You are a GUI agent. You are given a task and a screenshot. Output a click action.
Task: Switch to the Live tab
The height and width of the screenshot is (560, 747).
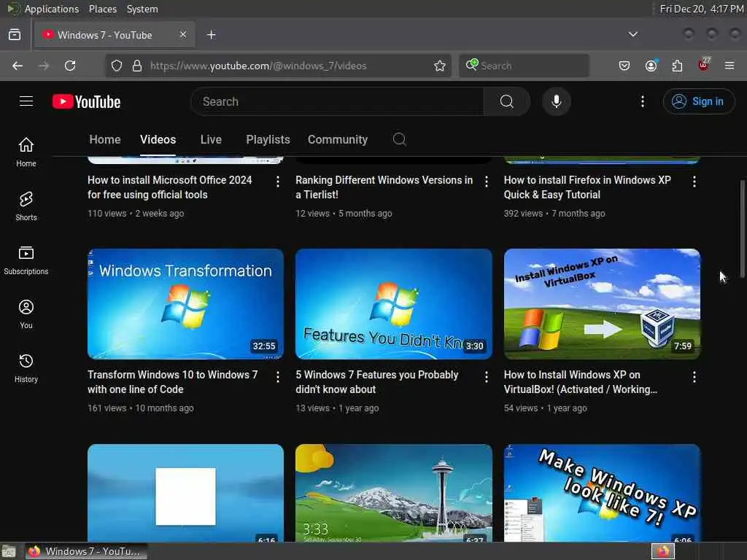pyautogui.click(x=211, y=139)
